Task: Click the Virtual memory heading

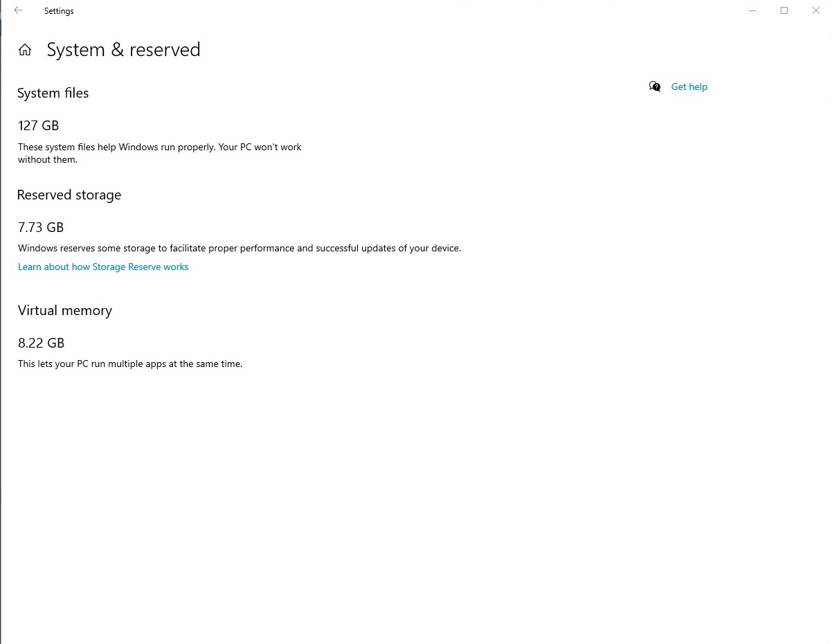Action: [x=65, y=310]
